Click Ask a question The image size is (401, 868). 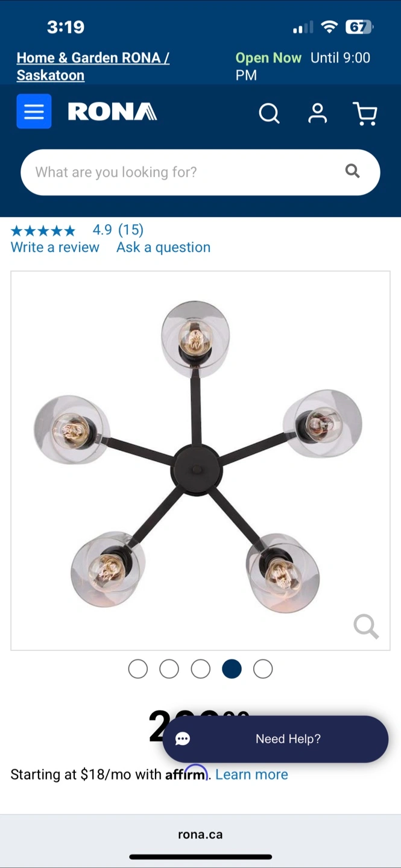point(163,247)
